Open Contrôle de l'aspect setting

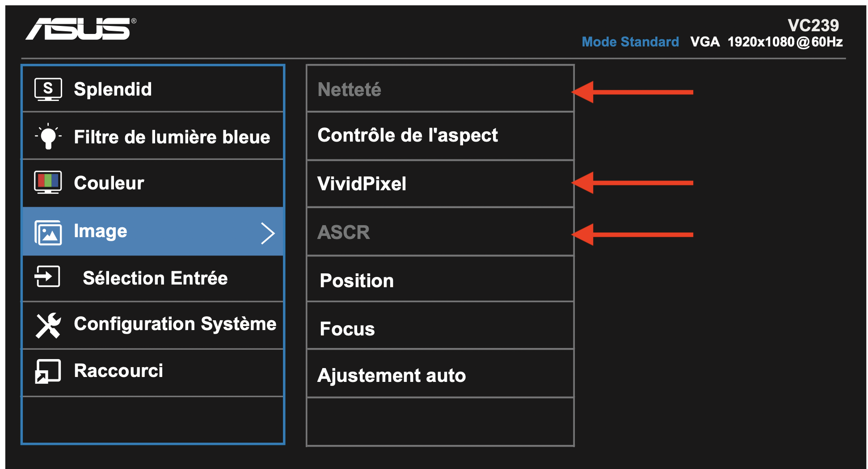point(407,135)
